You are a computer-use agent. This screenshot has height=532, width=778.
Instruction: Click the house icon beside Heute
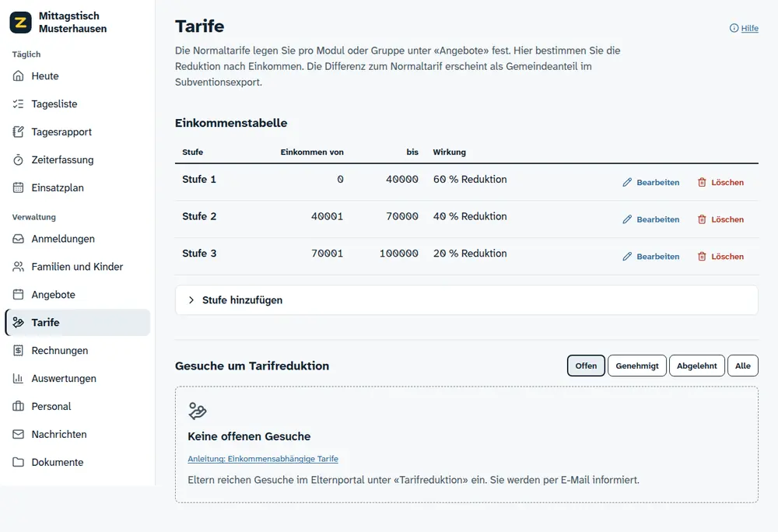point(19,76)
